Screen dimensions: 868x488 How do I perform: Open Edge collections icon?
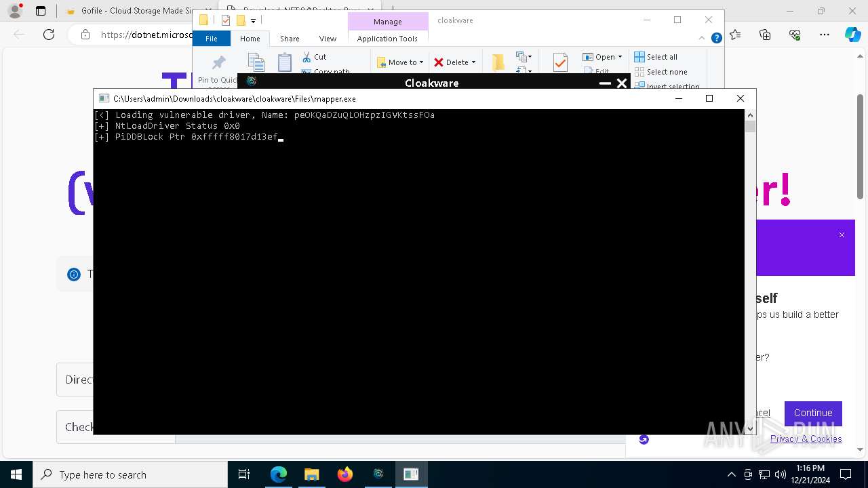[x=765, y=35]
